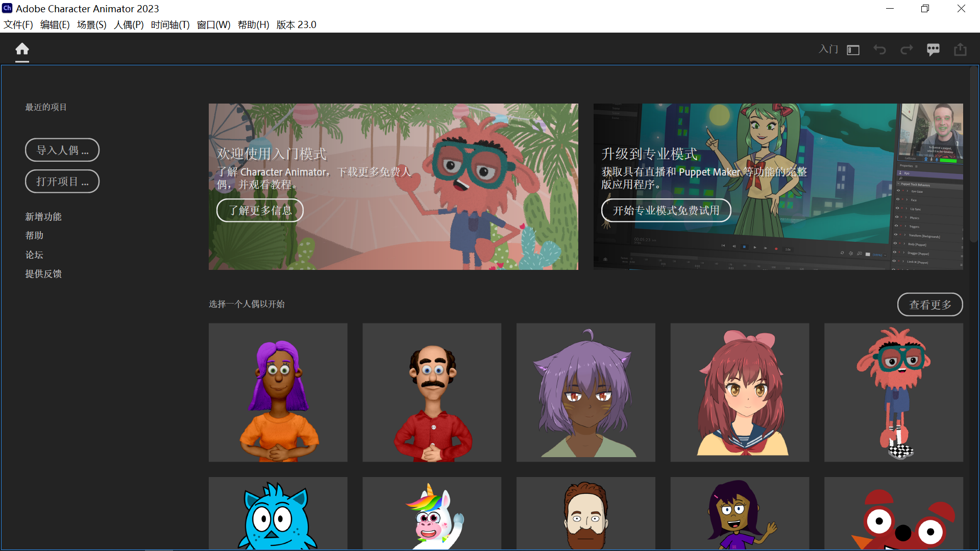The image size is (980, 551).
Task: Open the 时间轴(T) menu
Action: [170, 24]
